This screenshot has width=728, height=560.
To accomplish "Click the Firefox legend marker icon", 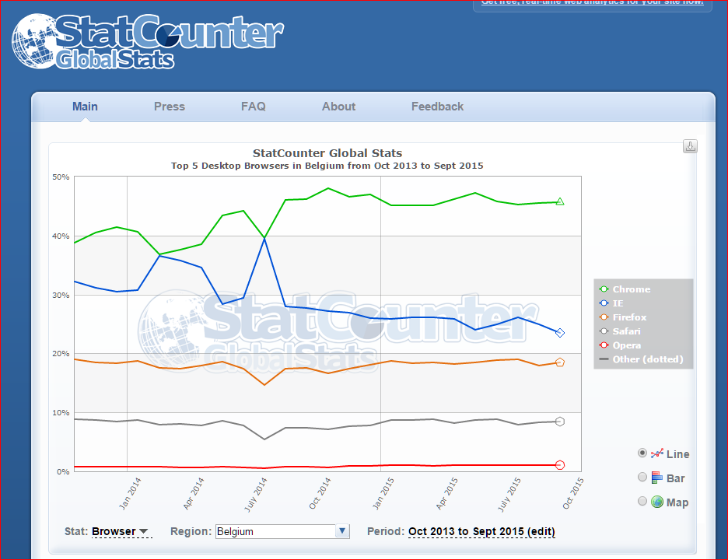I will pyautogui.click(x=604, y=317).
